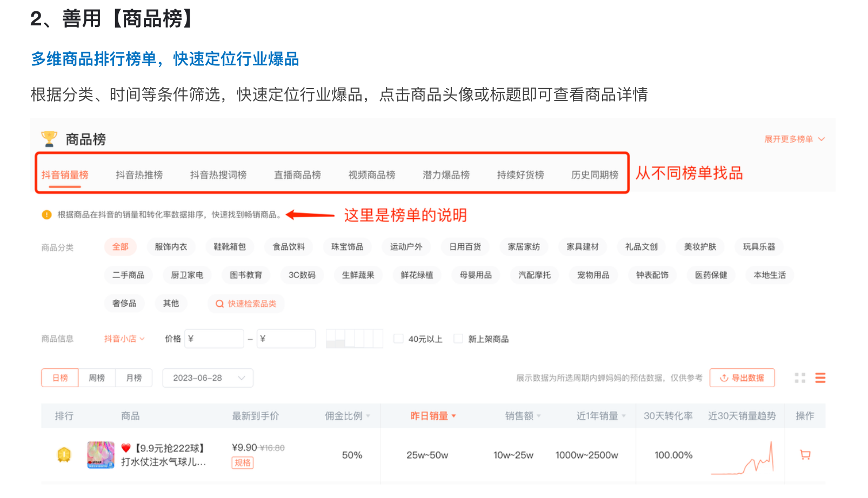Select the 美妆护肤 category
Image resolution: width=868 pixels, height=498 pixels.
(x=700, y=247)
